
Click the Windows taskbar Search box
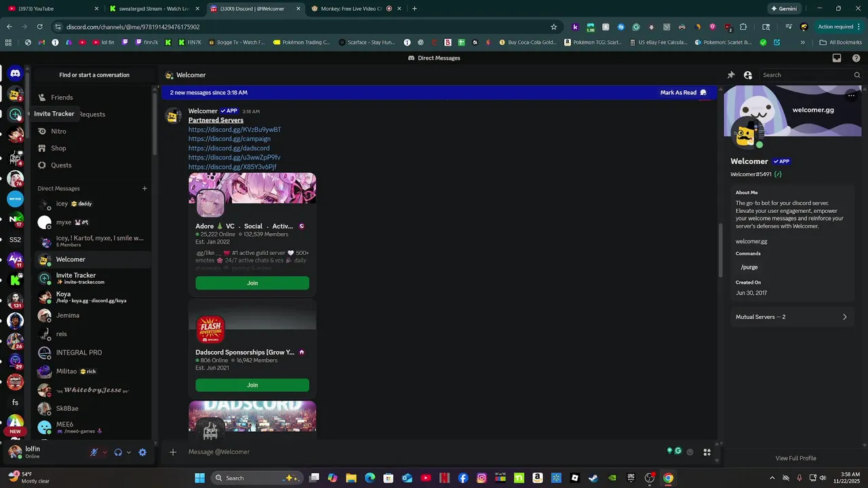coord(258,478)
